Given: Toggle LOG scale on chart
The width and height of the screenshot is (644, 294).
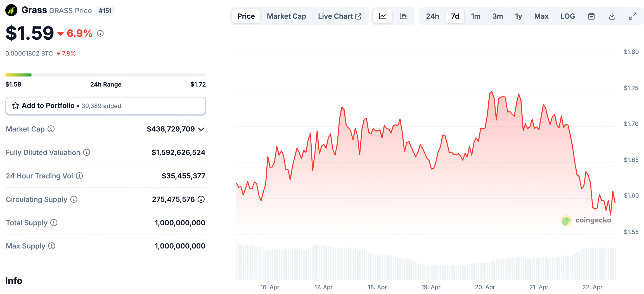Looking at the screenshot, I should pos(568,16).
